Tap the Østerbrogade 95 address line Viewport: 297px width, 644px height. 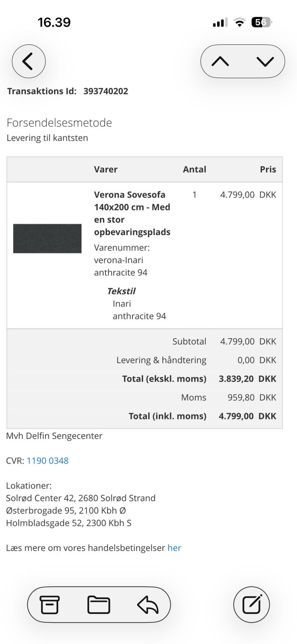[66, 510]
